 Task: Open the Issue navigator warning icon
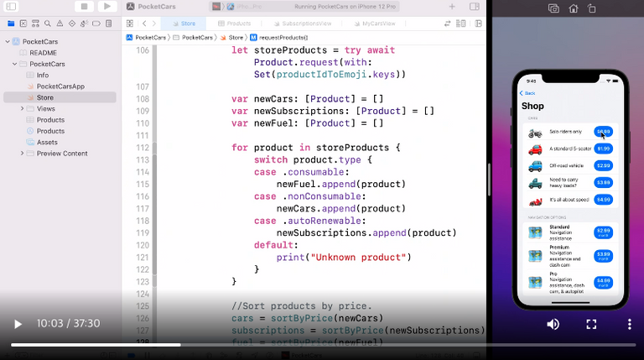60,23
